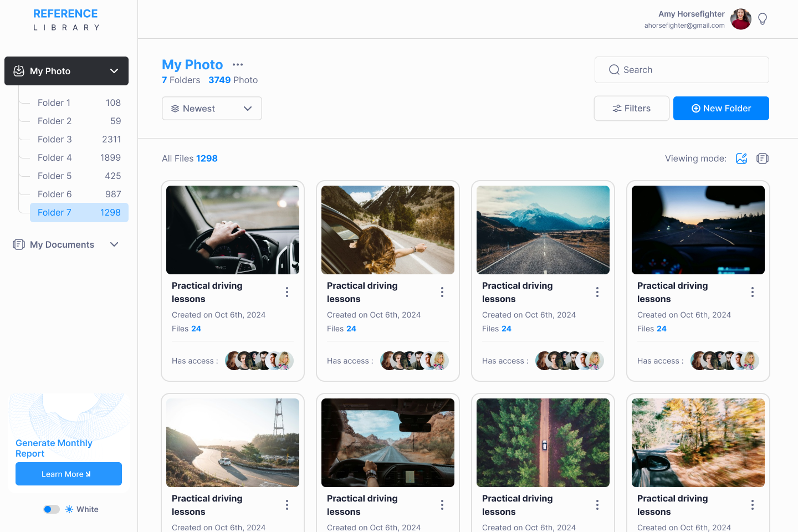Click the Reference Library logo

tap(65, 19)
